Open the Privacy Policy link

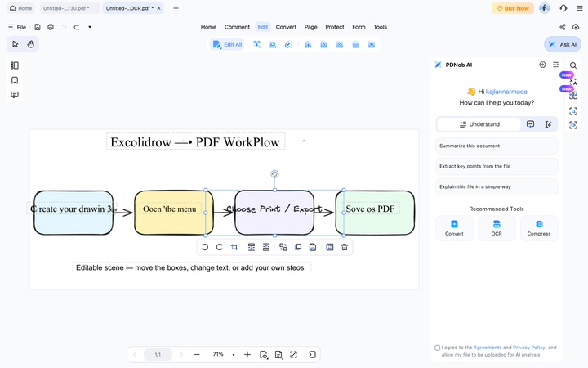[529, 348]
